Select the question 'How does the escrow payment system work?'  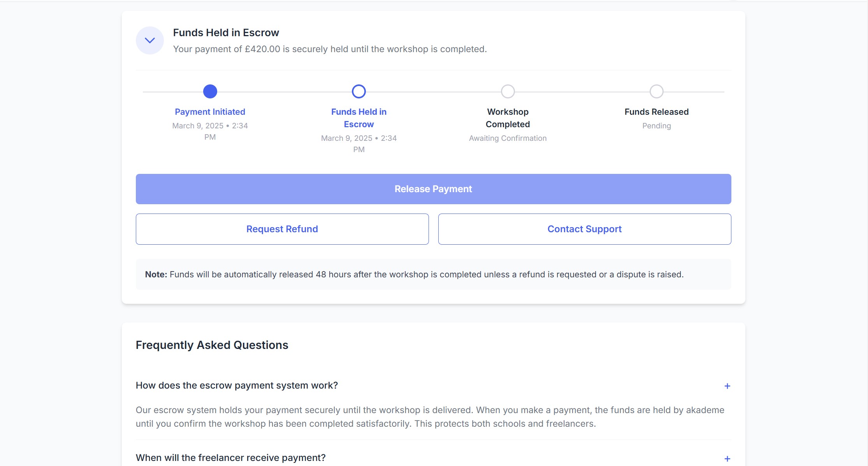(237, 385)
